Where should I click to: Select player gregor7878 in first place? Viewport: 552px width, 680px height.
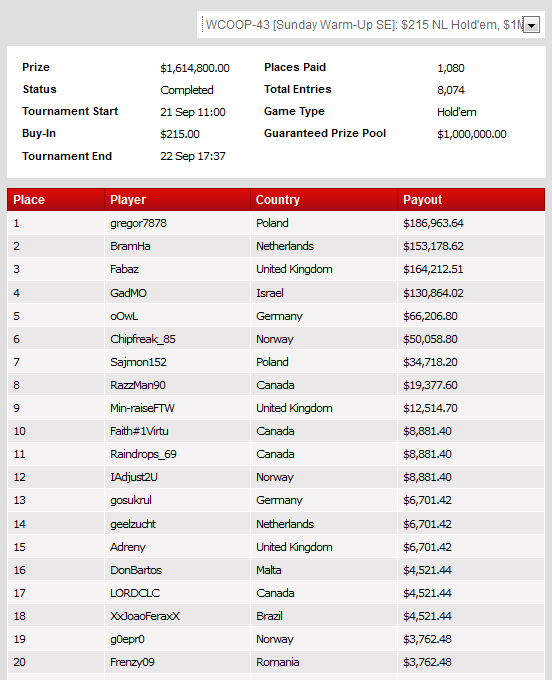(138, 223)
